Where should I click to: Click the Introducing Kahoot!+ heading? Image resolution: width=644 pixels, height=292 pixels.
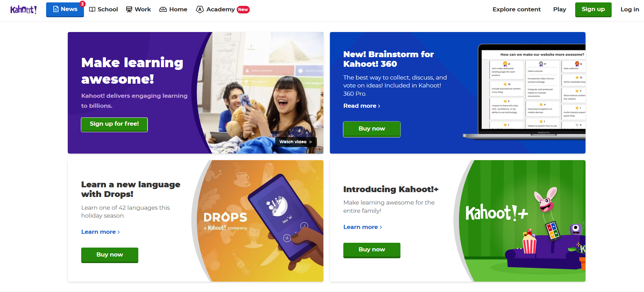[x=391, y=189]
